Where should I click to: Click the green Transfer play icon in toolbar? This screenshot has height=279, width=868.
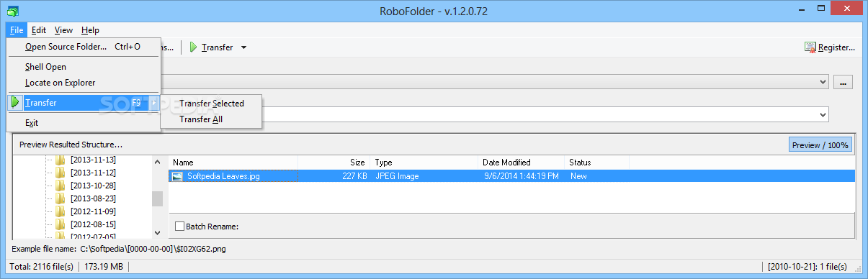(x=193, y=47)
